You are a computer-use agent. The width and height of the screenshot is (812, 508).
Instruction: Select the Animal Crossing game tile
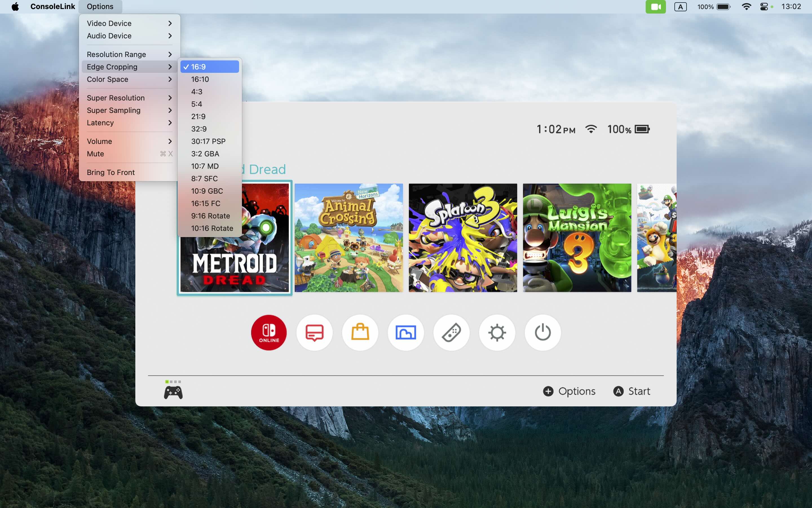pyautogui.click(x=348, y=238)
